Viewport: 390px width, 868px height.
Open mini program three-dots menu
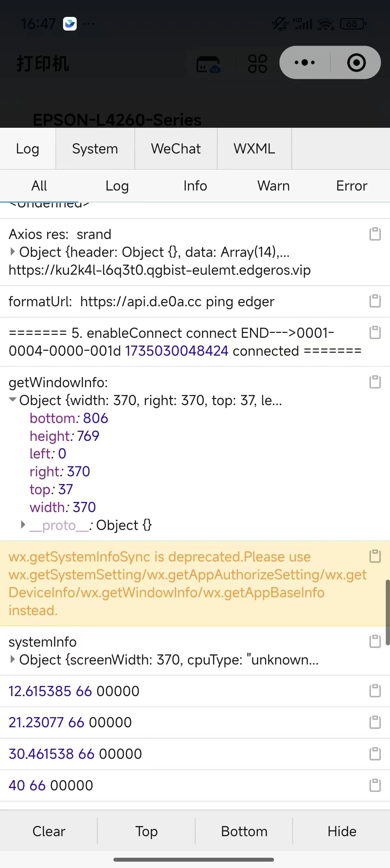[x=305, y=62]
